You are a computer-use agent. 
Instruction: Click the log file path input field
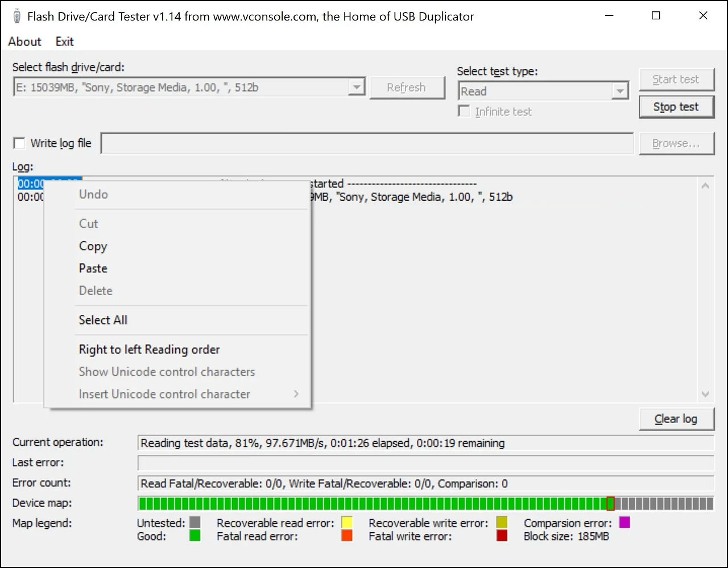367,143
